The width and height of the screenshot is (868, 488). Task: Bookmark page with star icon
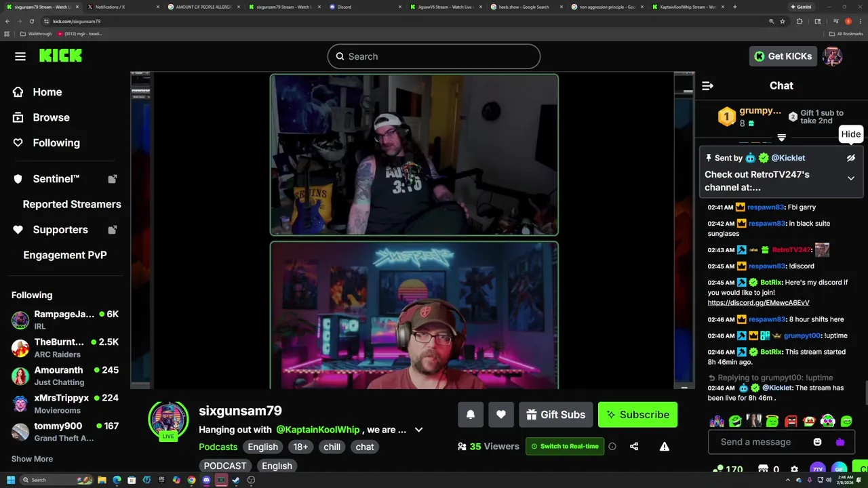[x=783, y=21]
